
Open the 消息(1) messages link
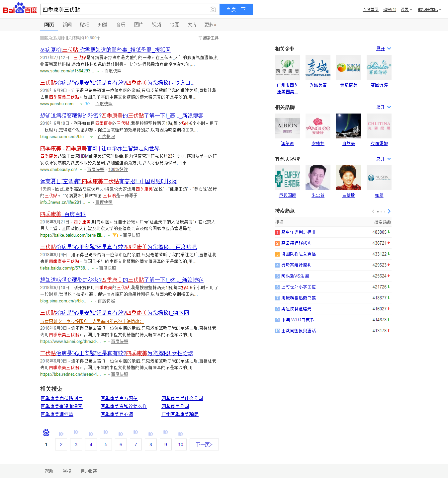click(390, 10)
